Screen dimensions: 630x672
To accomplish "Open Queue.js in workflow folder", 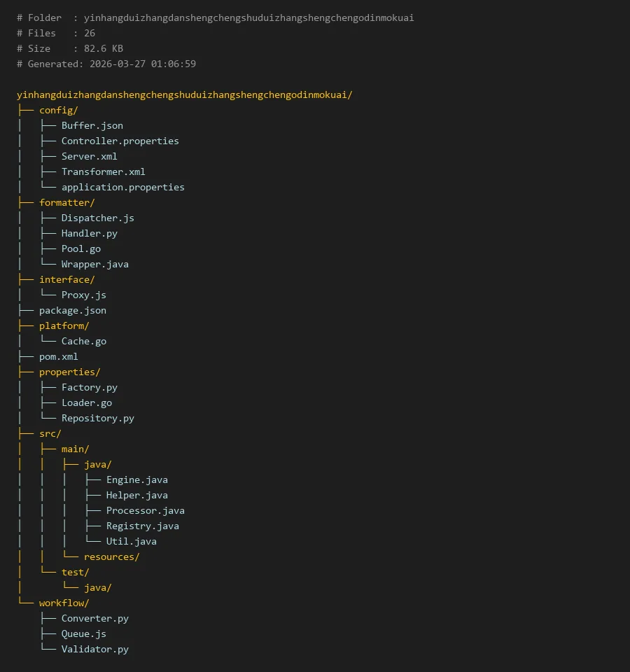I will pyautogui.click(x=83, y=633).
